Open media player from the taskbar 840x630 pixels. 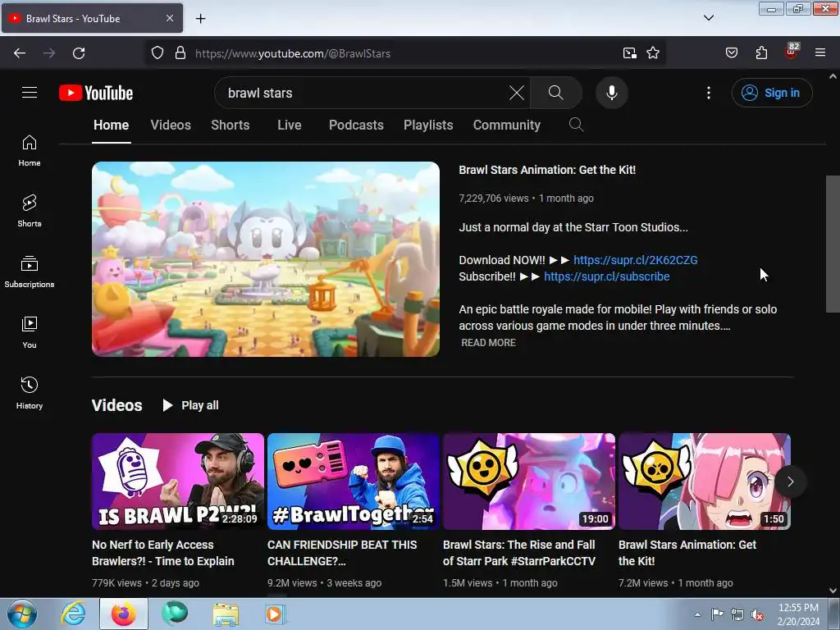click(x=276, y=614)
